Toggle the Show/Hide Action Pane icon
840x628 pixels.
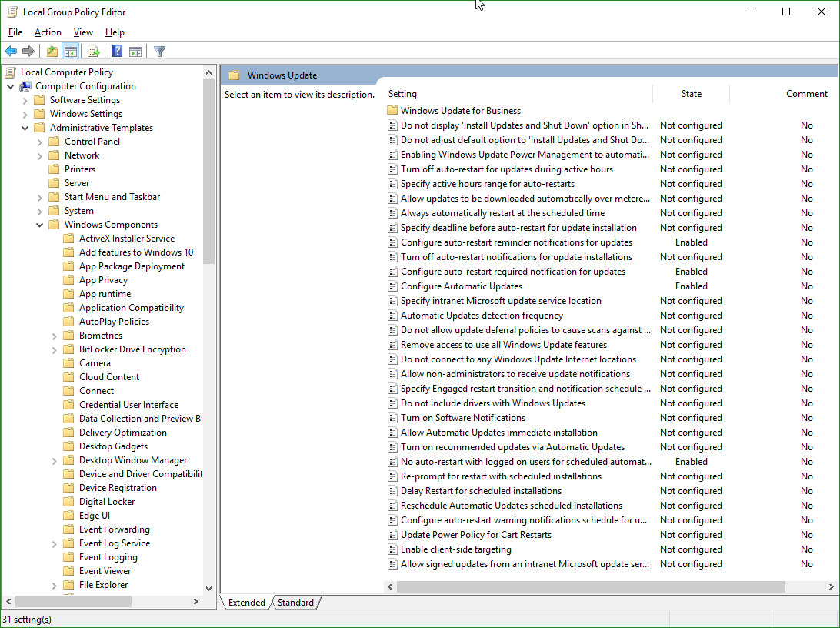(x=135, y=52)
